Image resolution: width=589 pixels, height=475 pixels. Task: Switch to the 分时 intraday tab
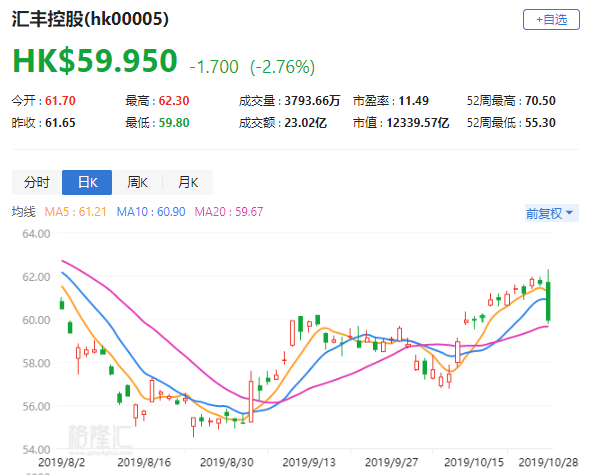pyautogui.click(x=37, y=182)
